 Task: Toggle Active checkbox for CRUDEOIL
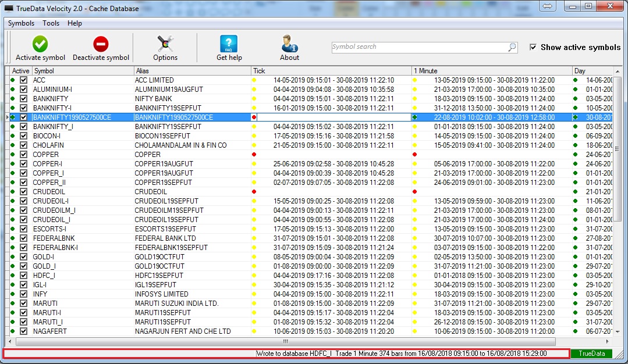24,192
